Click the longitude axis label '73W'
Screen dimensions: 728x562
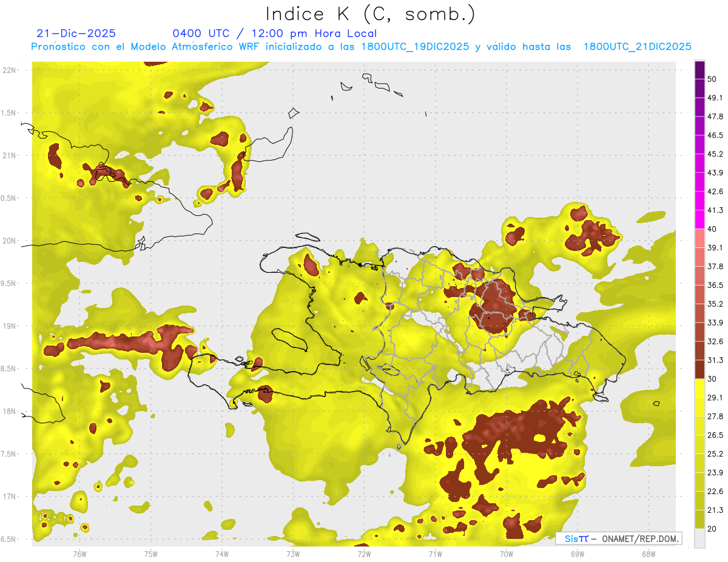293,554
